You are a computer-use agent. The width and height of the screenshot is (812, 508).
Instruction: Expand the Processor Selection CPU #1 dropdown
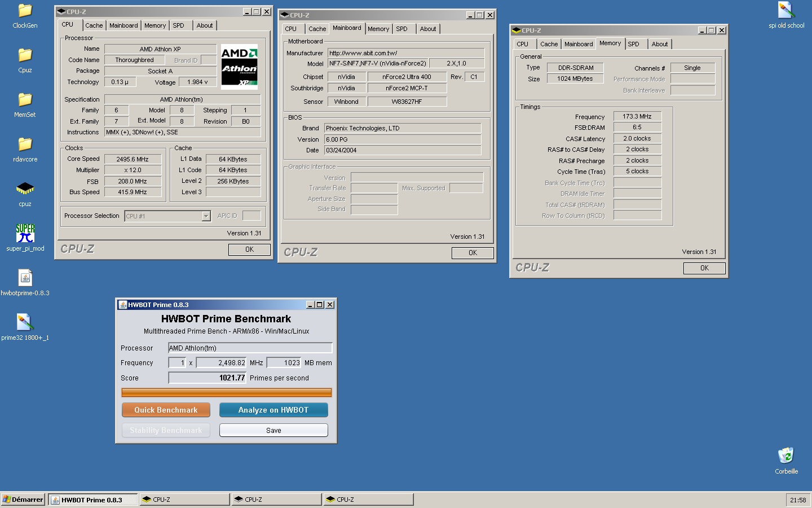206,216
